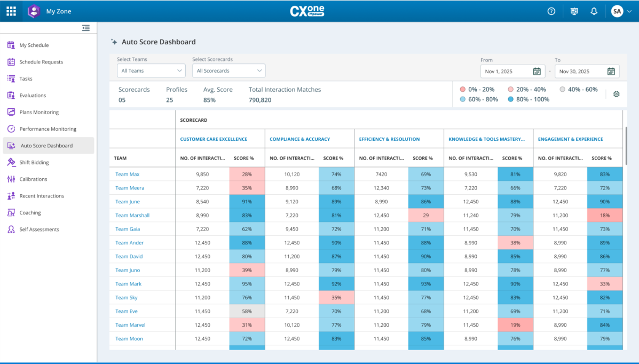This screenshot has width=639, height=364.
Task: Click the Shift Bidding gavel icon
Action: click(x=11, y=162)
